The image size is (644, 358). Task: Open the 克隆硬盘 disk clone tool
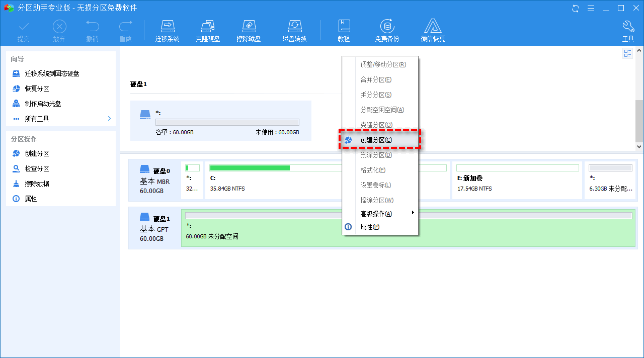point(208,27)
